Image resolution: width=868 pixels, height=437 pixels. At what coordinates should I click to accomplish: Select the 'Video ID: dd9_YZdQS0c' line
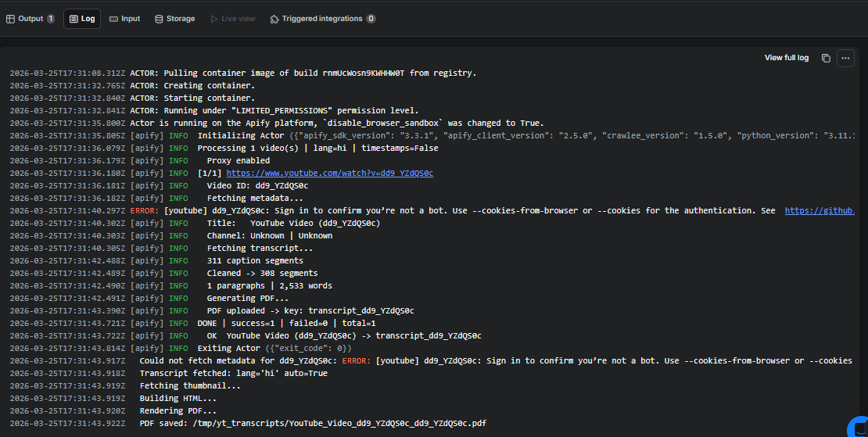(x=159, y=186)
